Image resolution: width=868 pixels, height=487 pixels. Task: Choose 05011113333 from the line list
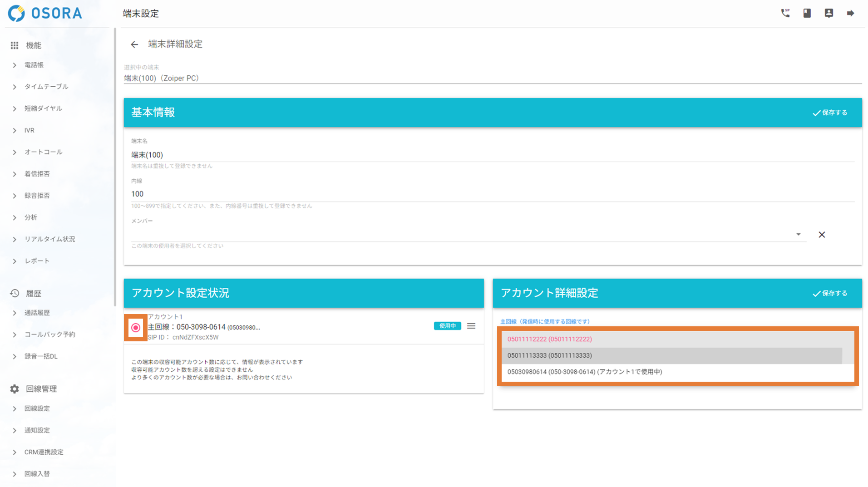click(x=549, y=355)
